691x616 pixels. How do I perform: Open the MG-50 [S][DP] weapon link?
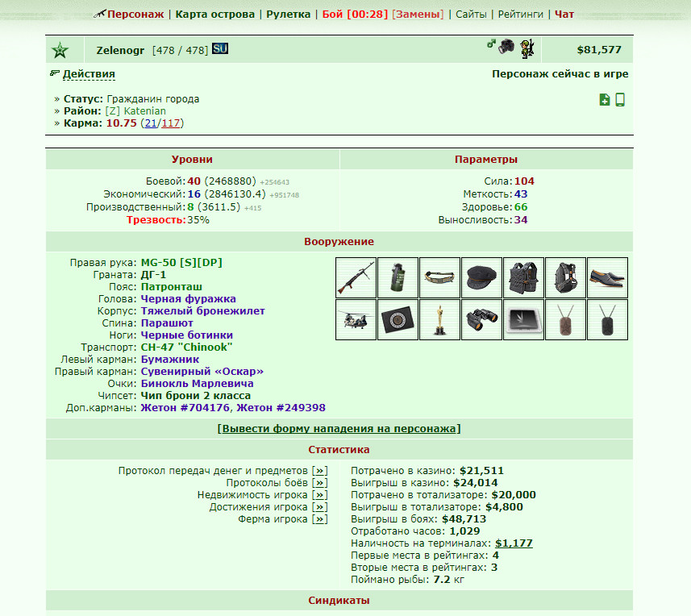[x=181, y=263]
